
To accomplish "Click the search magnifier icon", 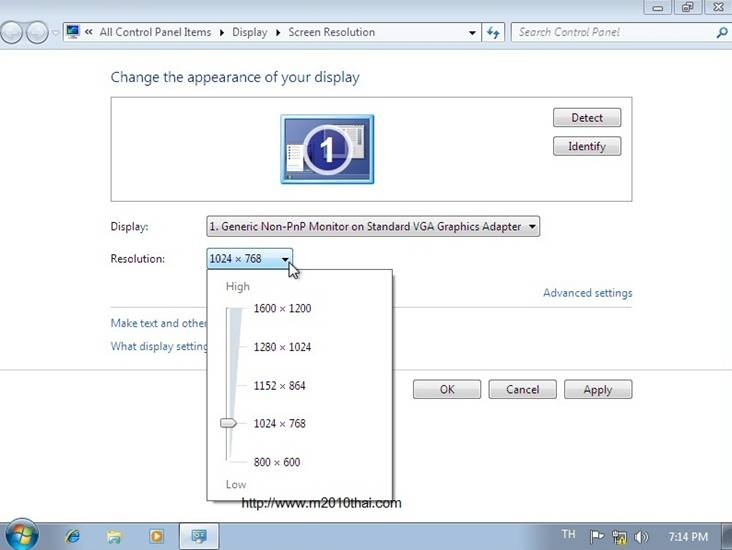I will tap(722, 32).
